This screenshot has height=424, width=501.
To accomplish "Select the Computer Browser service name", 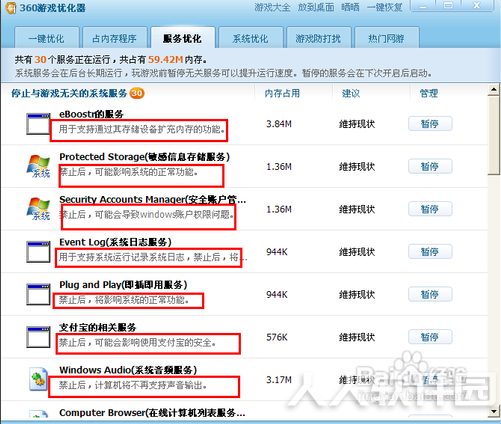I will point(152,413).
